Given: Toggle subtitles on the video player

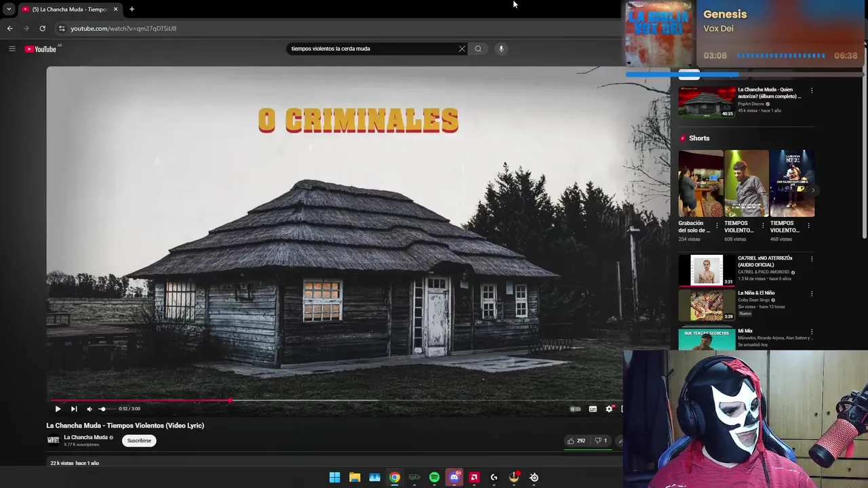Looking at the screenshot, I should tap(593, 409).
